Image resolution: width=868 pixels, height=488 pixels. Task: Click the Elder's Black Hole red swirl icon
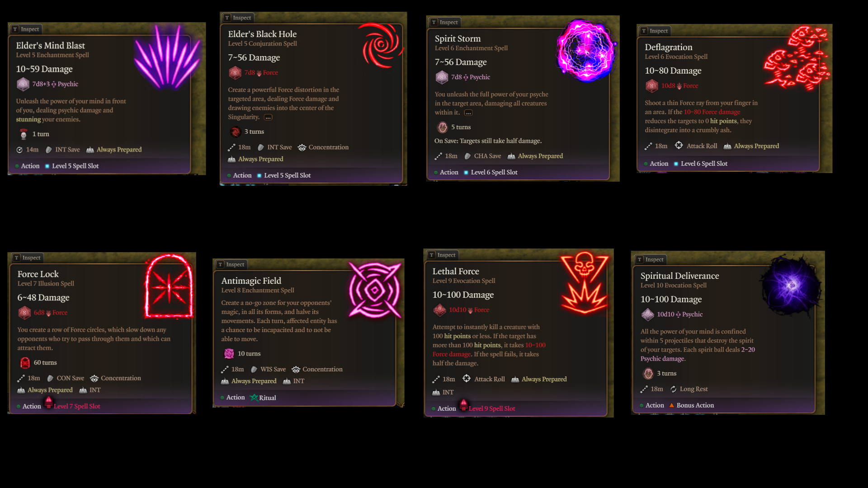tap(381, 45)
